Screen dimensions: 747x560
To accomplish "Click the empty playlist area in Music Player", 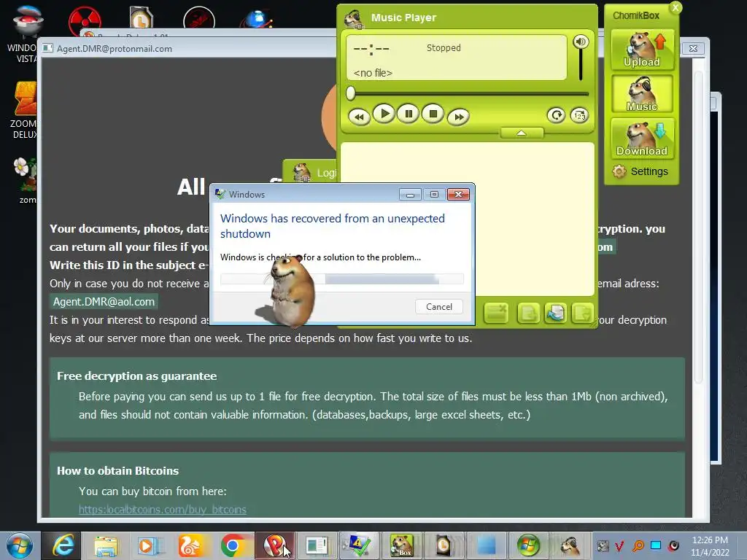I will coord(533,219).
